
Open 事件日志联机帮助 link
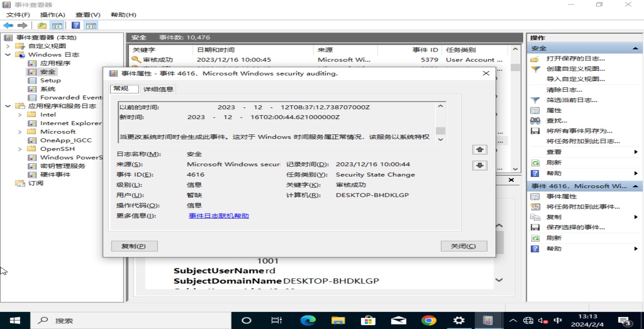pyautogui.click(x=219, y=216)
